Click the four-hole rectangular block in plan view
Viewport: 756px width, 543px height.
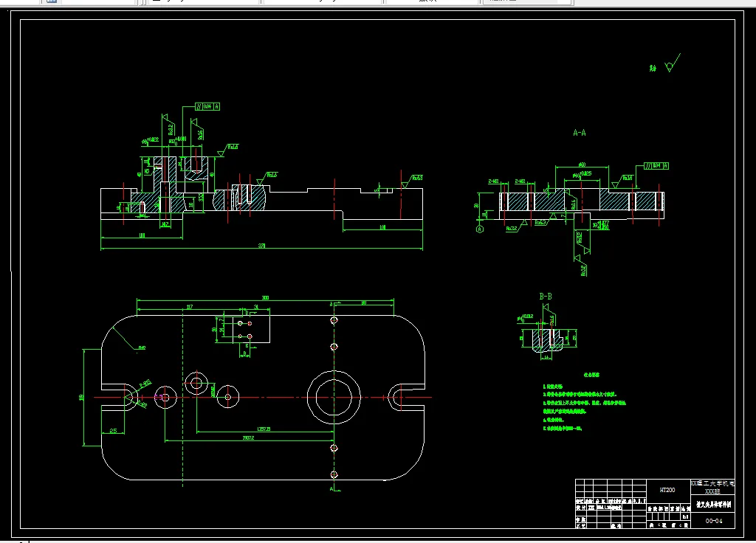coord(251,329)
